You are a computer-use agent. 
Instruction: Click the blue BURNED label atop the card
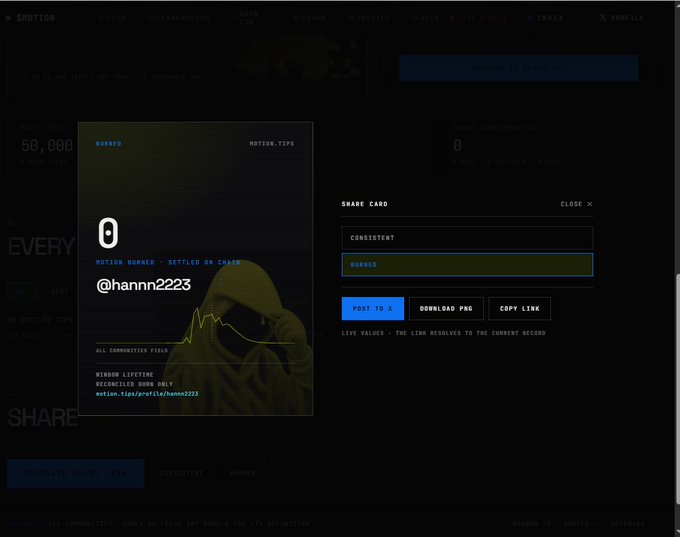(x=108, y=144)
